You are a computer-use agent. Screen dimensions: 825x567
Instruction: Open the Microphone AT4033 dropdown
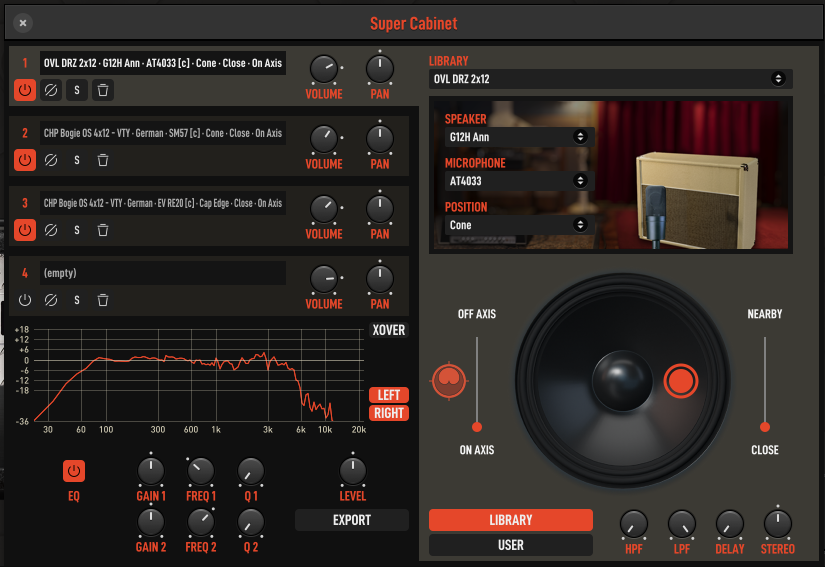(520, 181)
